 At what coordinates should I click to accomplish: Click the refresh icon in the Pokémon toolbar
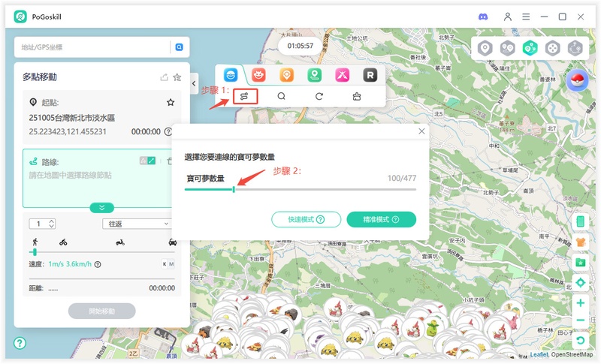pos(319,96)
